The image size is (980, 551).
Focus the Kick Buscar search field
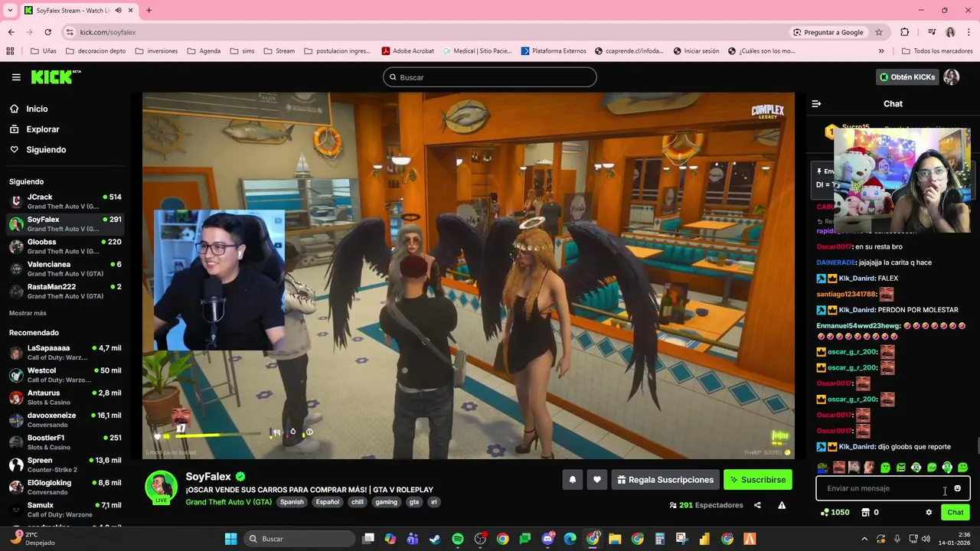tap(490, 77)
